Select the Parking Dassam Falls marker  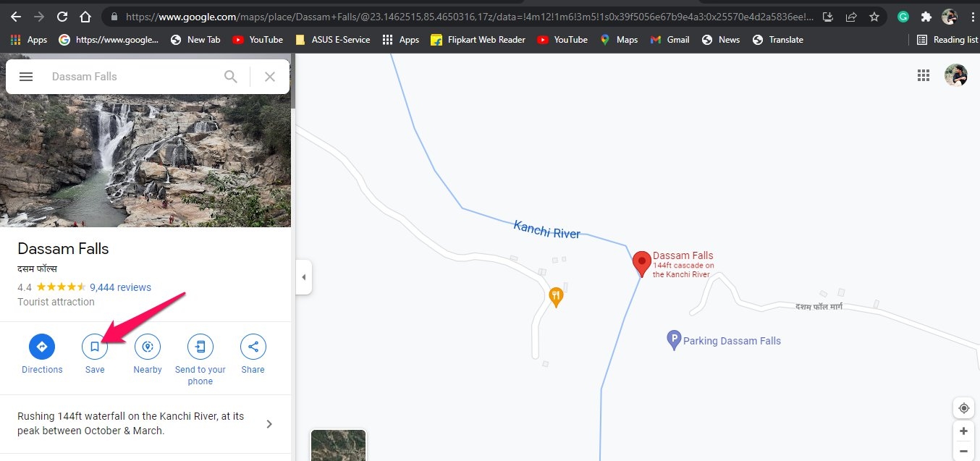click(674, 340)
